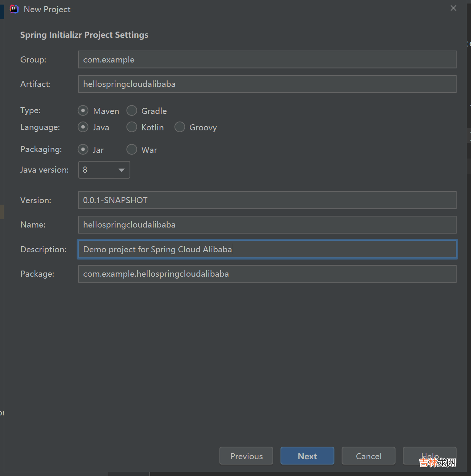Choose Groovy as the language

(x=180, y=127)
